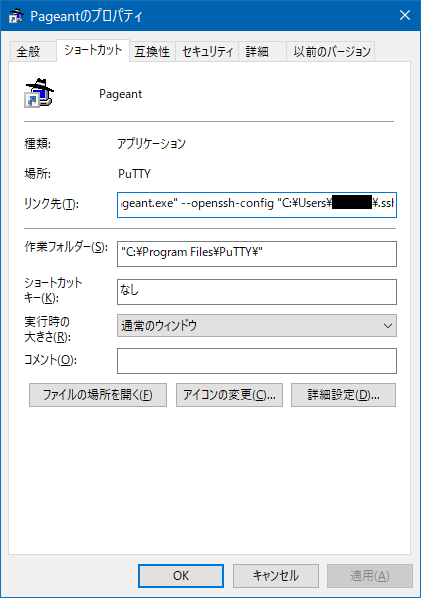Click the コメント input field
The image size is (421, 598).
click(x=257, y=360)
